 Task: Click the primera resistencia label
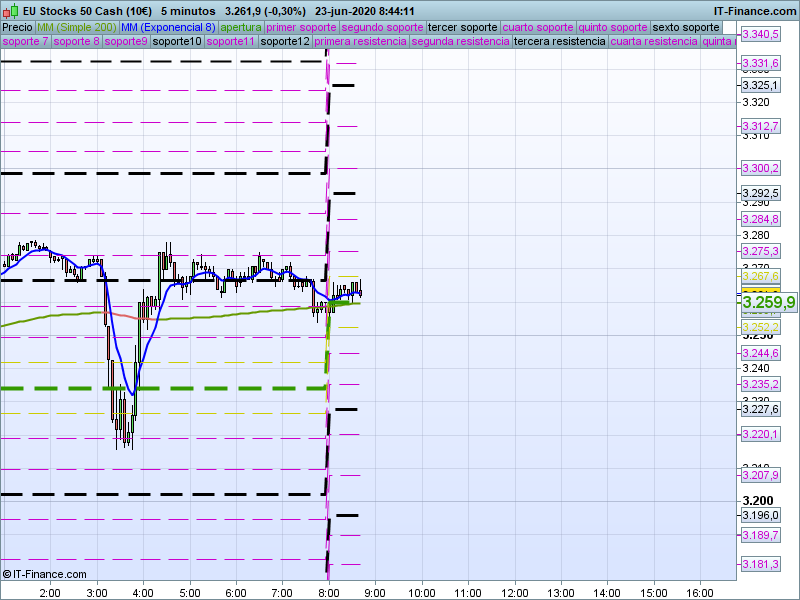pos(360,42)
